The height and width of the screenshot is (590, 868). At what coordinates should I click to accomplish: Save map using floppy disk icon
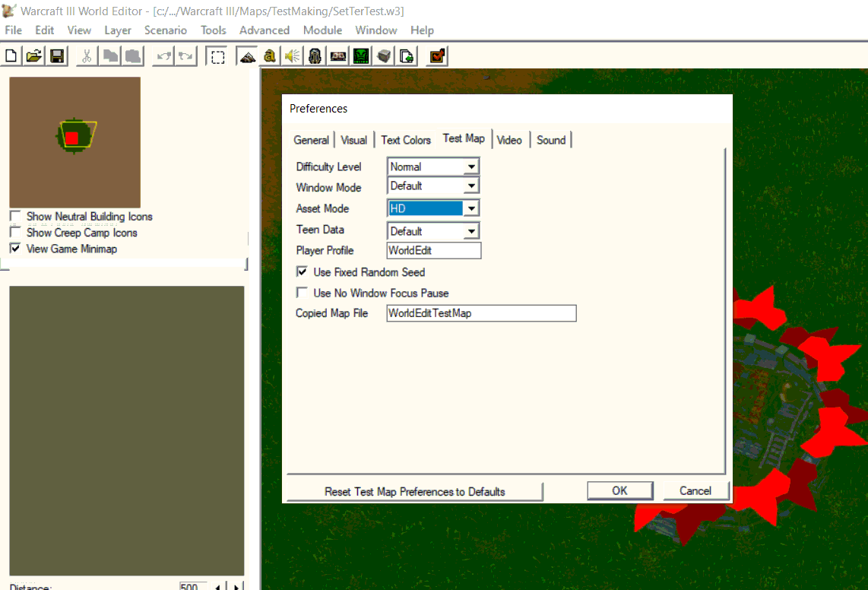(57, 56)
